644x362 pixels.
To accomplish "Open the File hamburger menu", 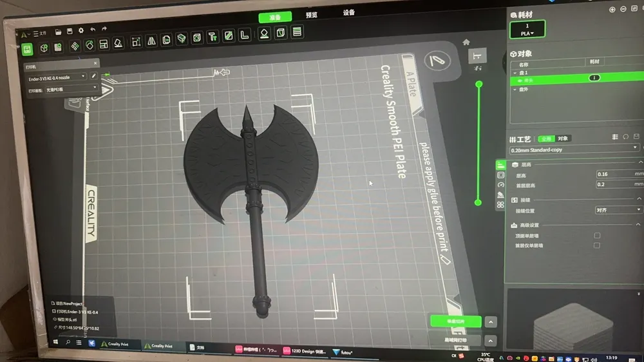I will (x=40, y=33).
